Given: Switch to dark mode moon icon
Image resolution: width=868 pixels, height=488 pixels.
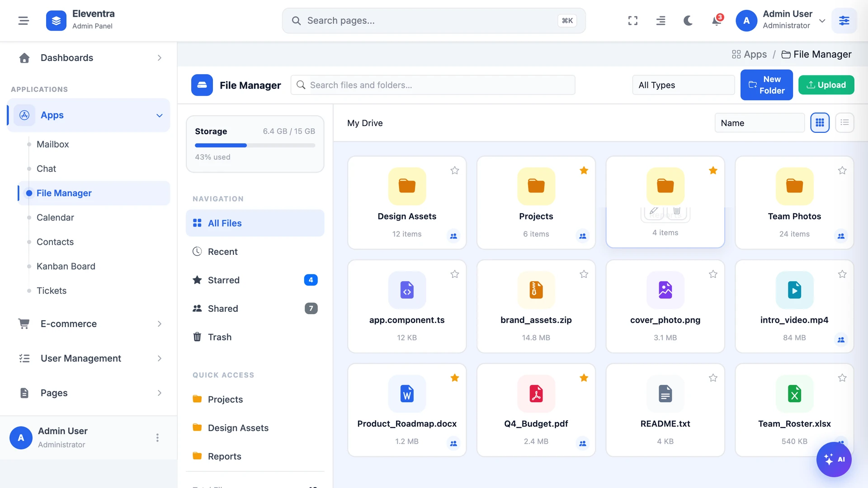Looking at the screenshot, I should (x=688, y=21).
